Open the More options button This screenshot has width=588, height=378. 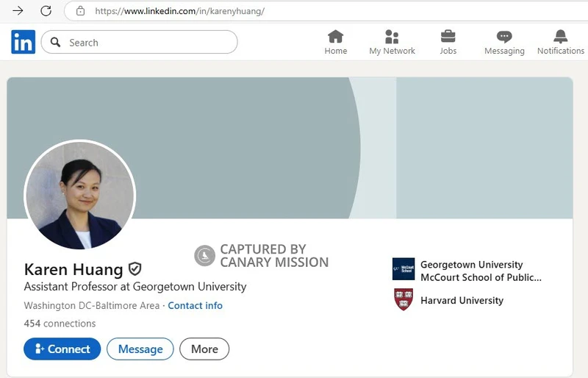click(204, 349)
